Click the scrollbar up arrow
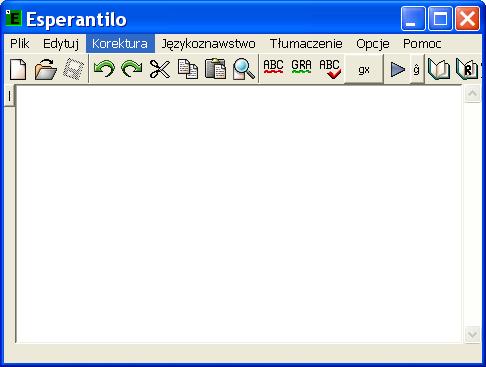This screenshot has height=367, width=486. pyautogui.click(x=472, y=94)
